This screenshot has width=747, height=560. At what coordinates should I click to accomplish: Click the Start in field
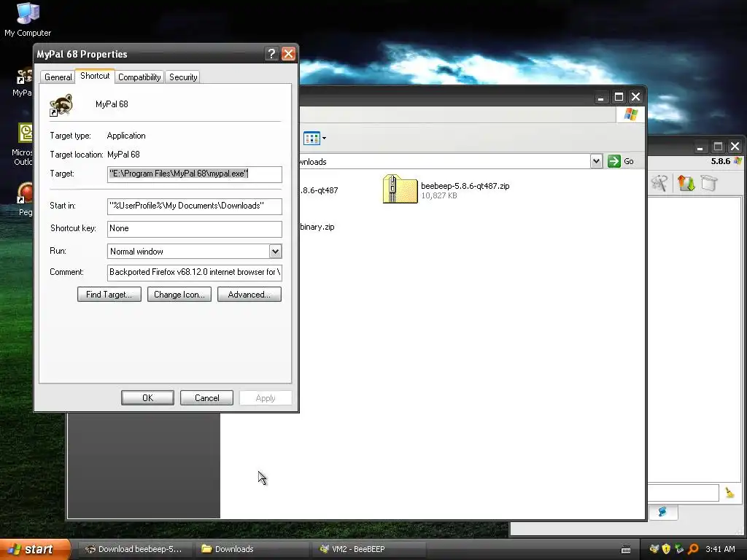pos(194,206)
